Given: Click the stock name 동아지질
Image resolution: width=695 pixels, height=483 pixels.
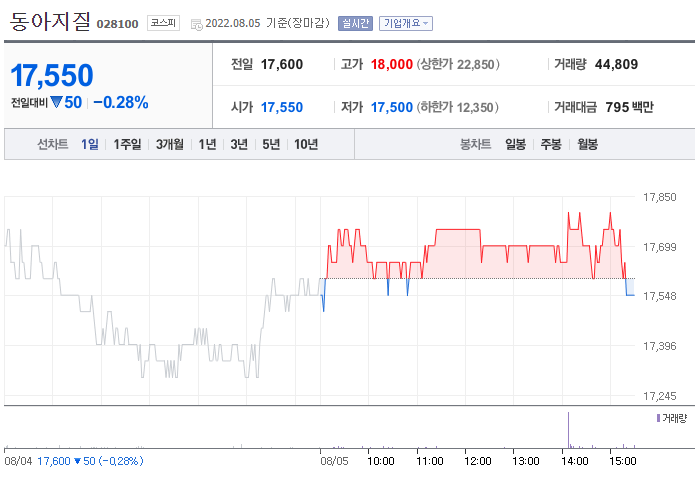Looking at the screenshot, I should [x=50, y=21].
